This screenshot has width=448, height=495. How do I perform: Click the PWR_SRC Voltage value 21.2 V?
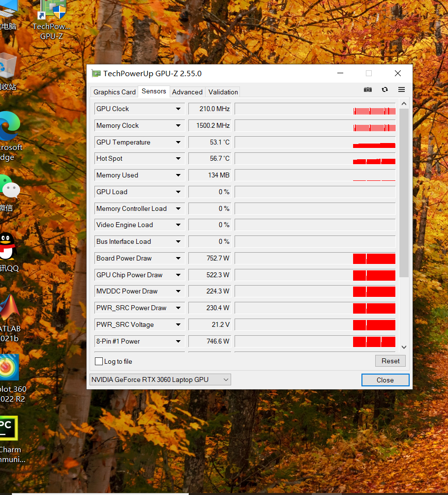[210, 324]
